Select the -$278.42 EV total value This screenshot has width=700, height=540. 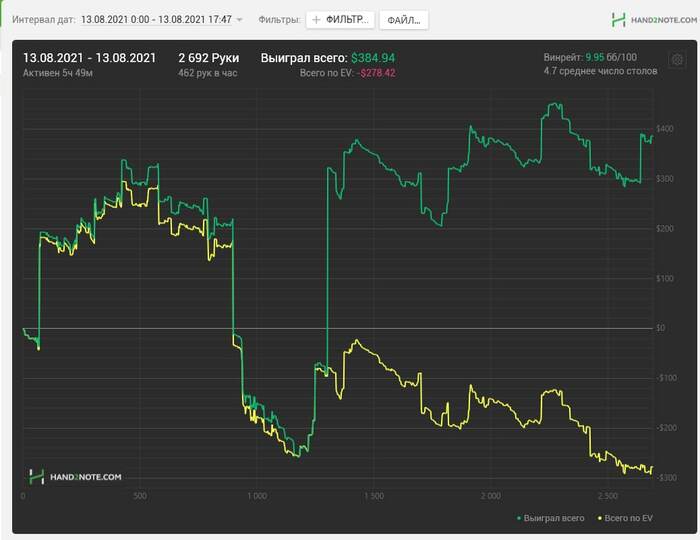click(378, 73)
